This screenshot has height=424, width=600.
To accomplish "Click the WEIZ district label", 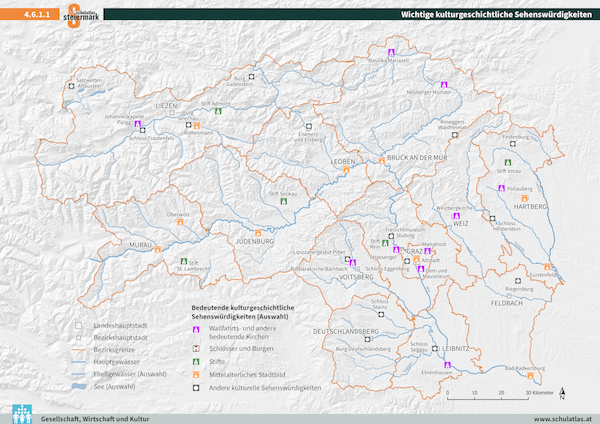I will (x=460, y=223).
